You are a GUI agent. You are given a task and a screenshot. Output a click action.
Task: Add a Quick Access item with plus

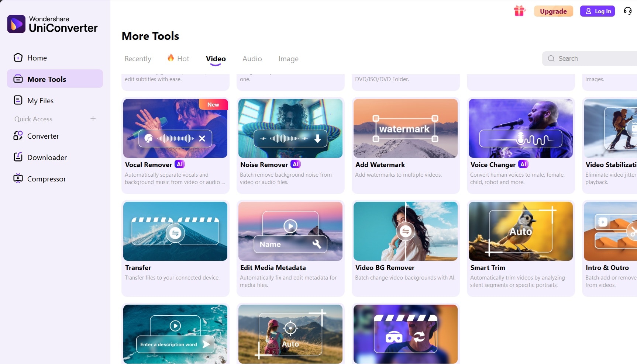tap(93, 118)
